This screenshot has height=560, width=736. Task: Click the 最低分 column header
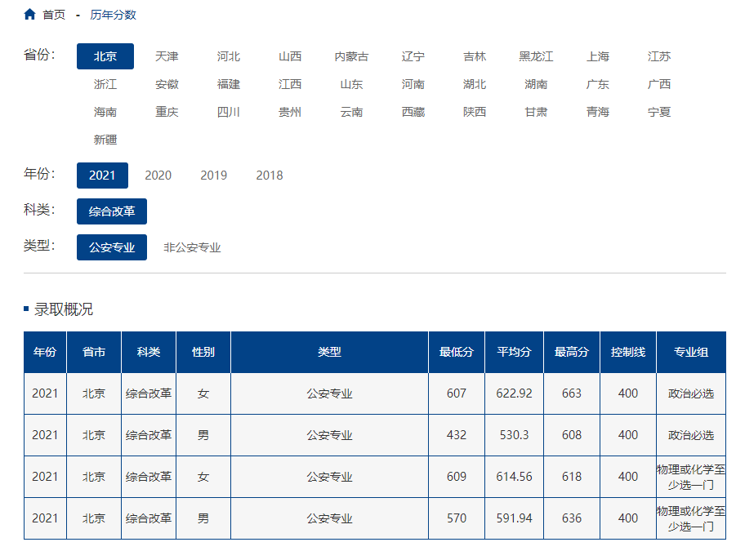pyautogui.click(x=457, y=352)
